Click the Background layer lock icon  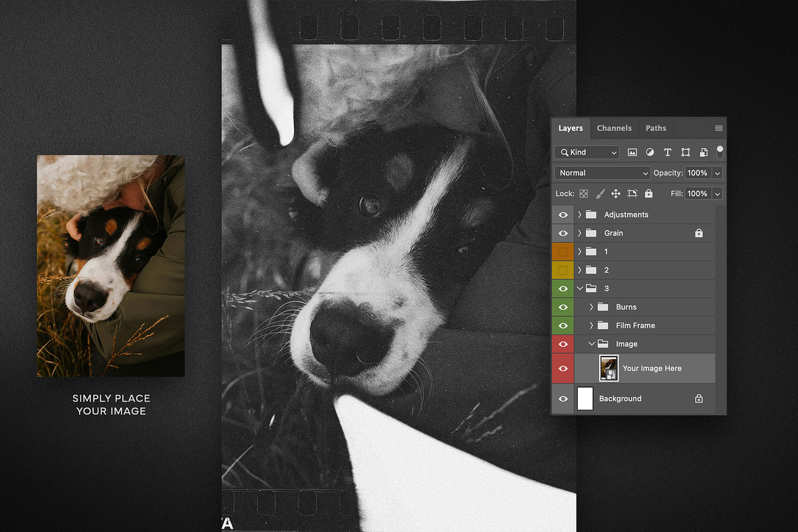tap(698, 398)
